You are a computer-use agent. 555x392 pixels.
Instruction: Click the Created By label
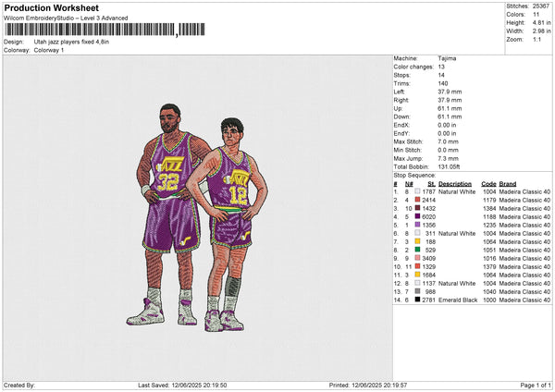point(19,385)
